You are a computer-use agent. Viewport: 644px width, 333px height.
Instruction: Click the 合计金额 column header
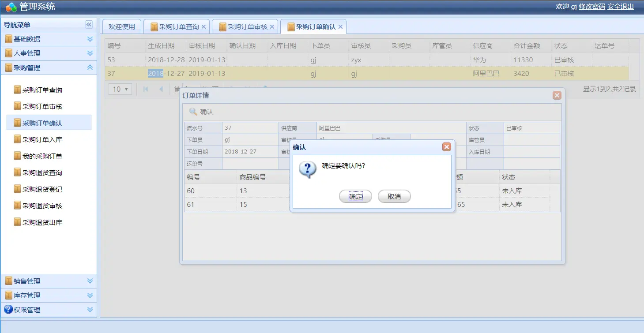click(531, 46)
